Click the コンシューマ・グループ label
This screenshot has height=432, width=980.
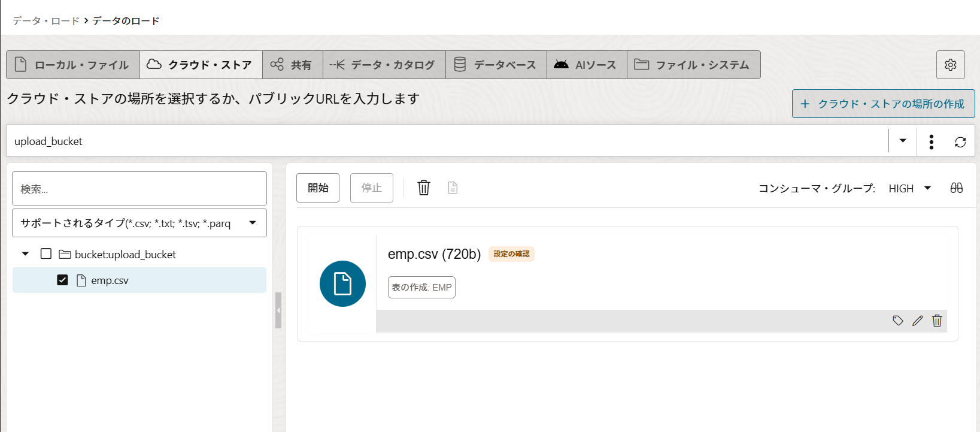click(x=817, y=188)
